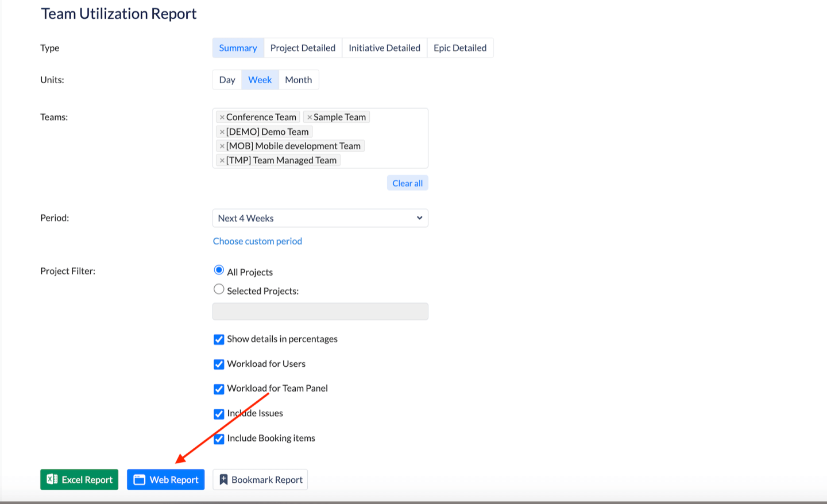Select the All Projects radio button
The height and width of the screenshot is (504, 827).
(x=219, y=270)
